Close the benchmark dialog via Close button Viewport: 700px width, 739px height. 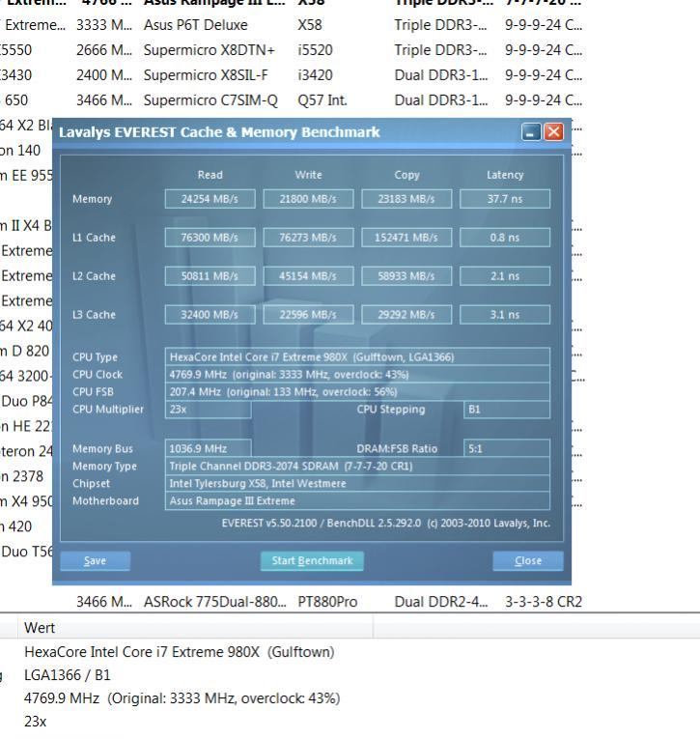pyautogui.click(x=528, y=561)
